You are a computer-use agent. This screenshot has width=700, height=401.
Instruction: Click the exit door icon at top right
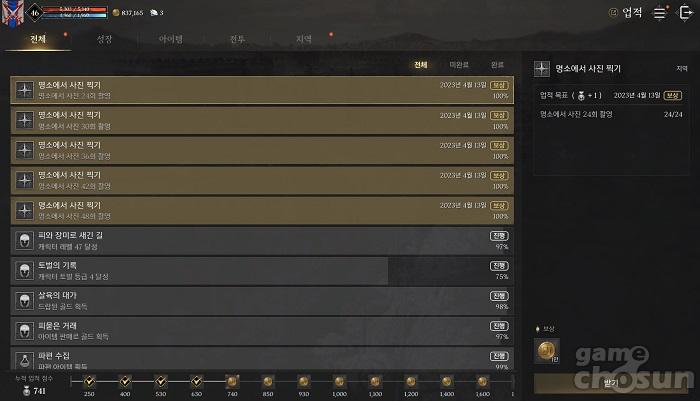point(685,13)
